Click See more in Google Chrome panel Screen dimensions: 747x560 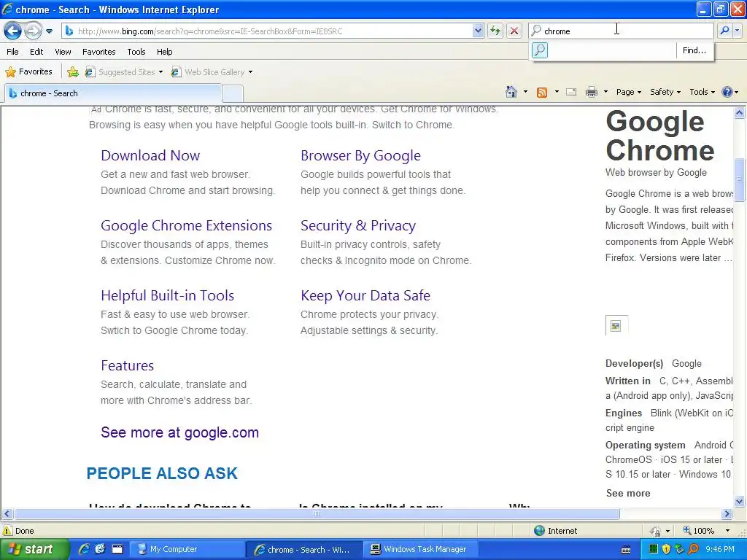pyautogui.click(x=628, y=494)
